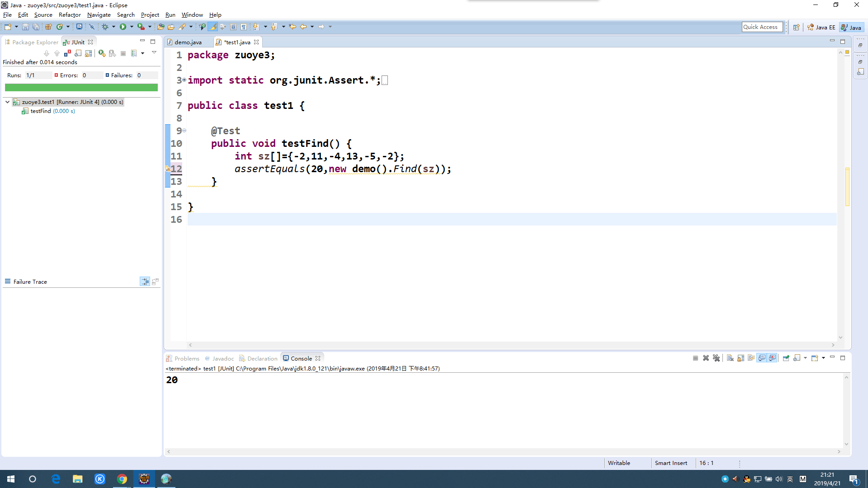
Task: Click the Clear Console icon
Action: (x=730, y=358)
